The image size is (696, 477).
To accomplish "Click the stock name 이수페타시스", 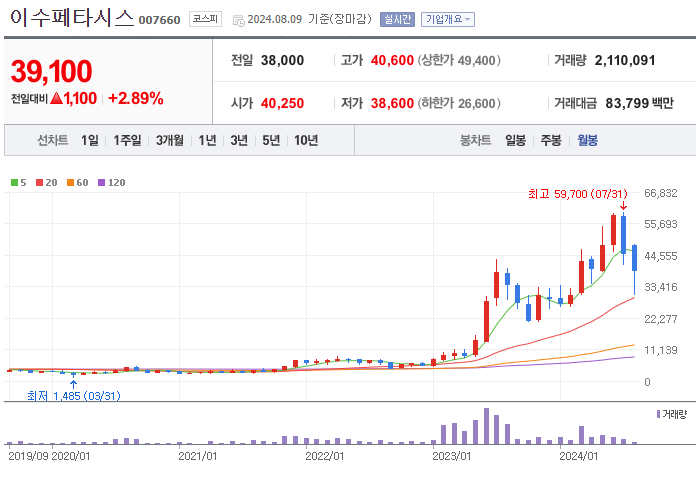I will click(x=71, y=18).
